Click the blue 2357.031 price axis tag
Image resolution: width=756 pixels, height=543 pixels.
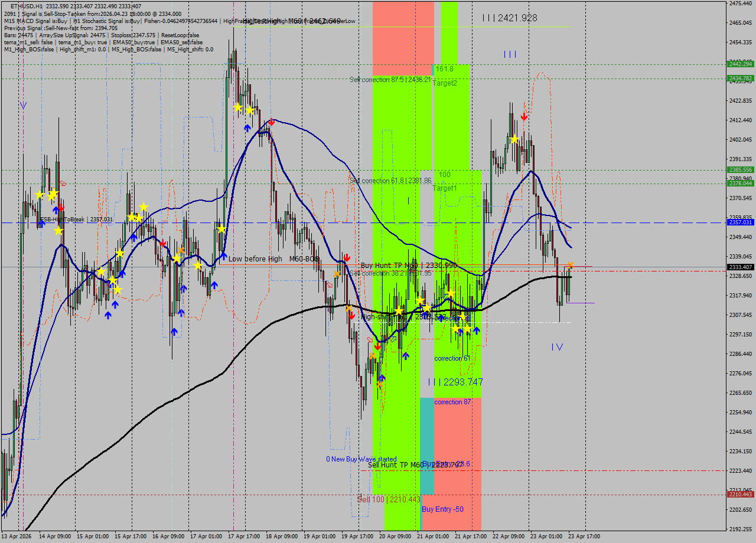point(740,223)
